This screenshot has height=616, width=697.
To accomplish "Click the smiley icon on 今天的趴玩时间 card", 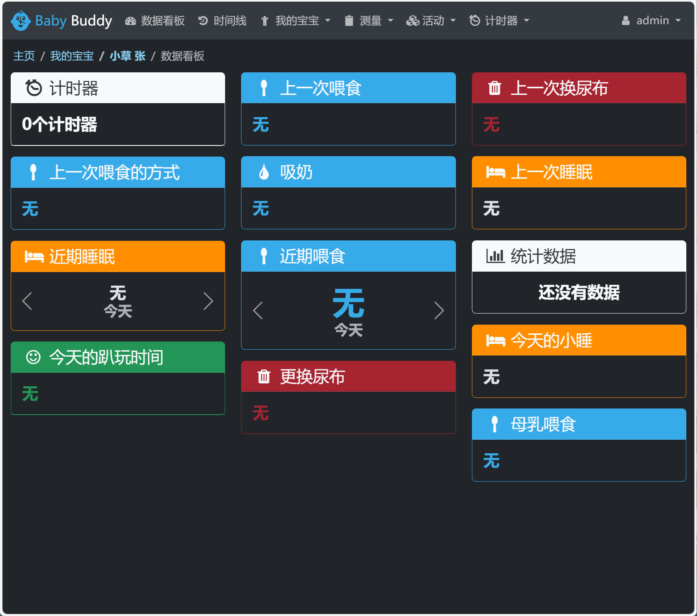I will [33, 356].
